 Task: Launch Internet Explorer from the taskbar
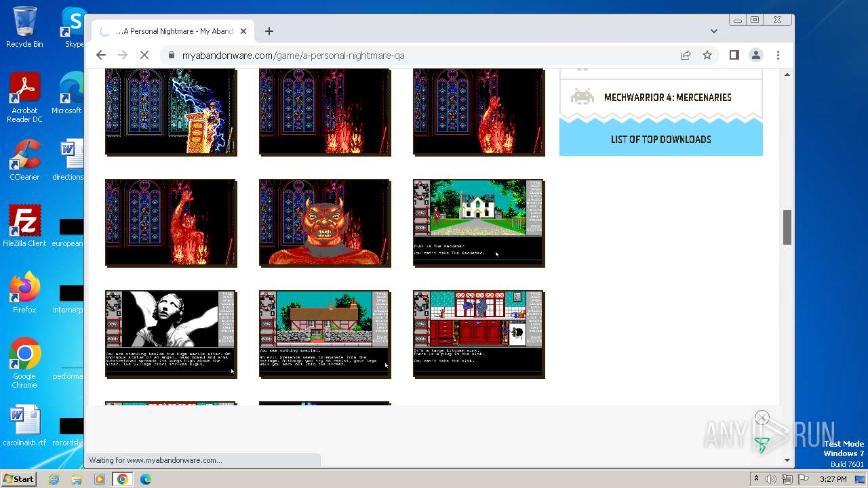[x=54, y=479]
